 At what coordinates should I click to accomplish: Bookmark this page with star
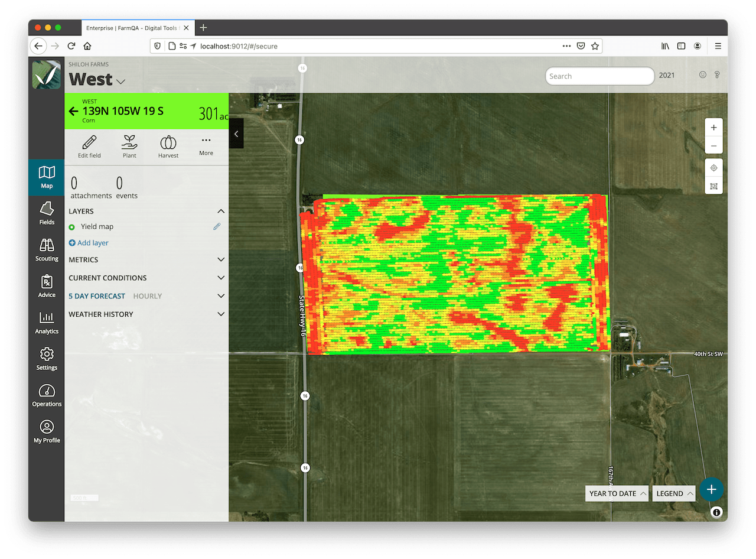pos(595,46)
